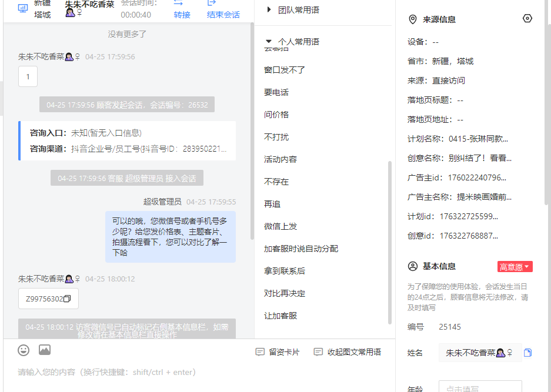This screenshot has width=551, height=392.
Task: Click the session started notice 会话编号 26532
Action: click(x=127, y=105)
